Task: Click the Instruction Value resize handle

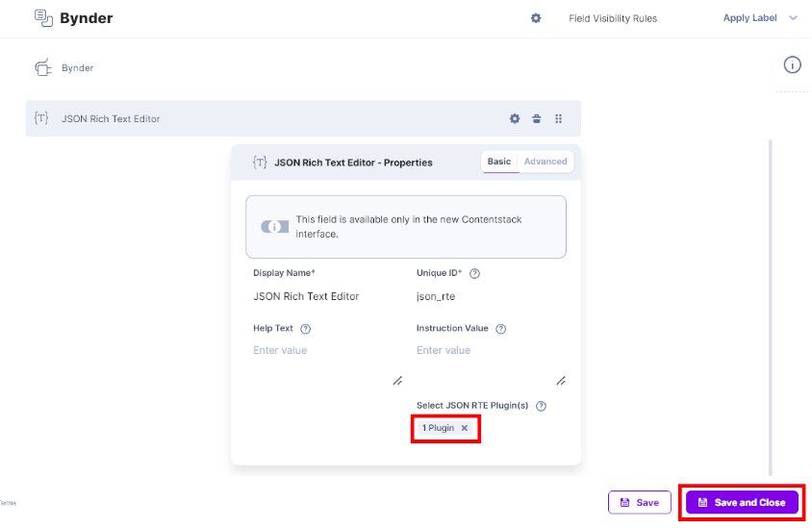Action: 561,381
